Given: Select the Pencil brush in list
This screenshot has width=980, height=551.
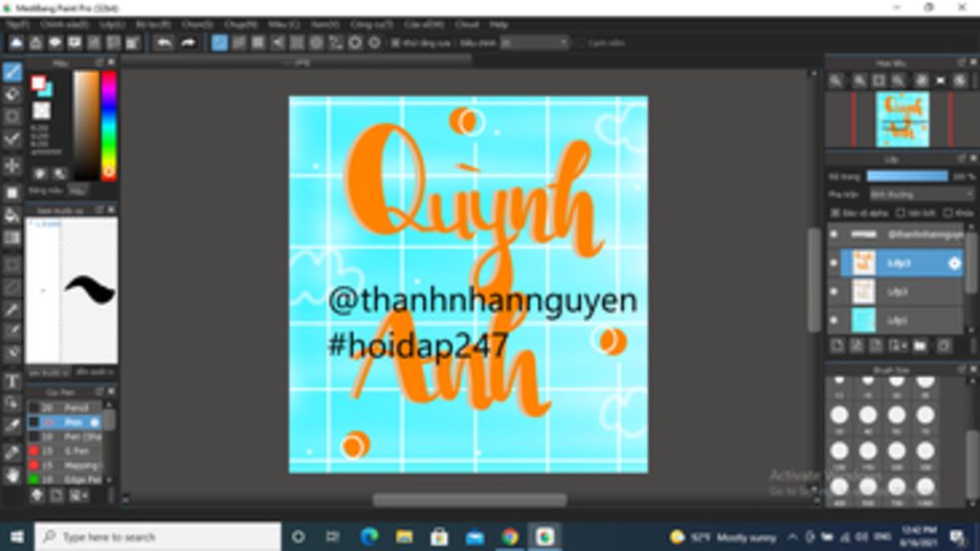Looking at the screenshot, I should [x=65, y=408].
